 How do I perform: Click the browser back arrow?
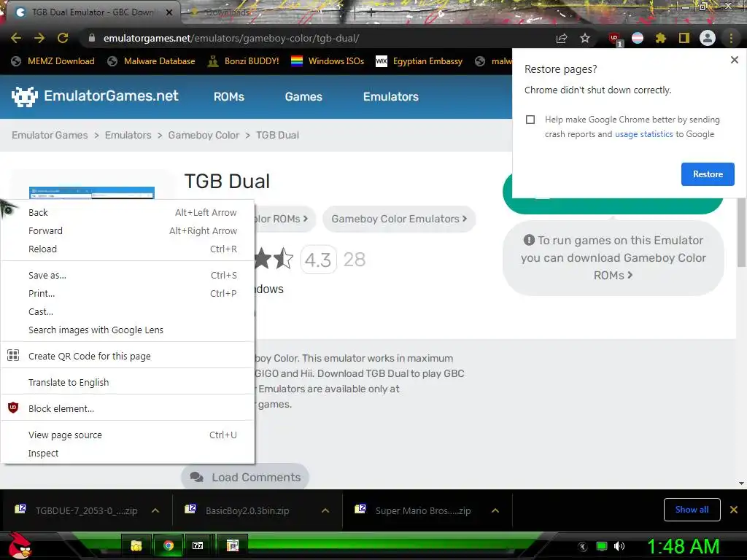pos(16,38)
